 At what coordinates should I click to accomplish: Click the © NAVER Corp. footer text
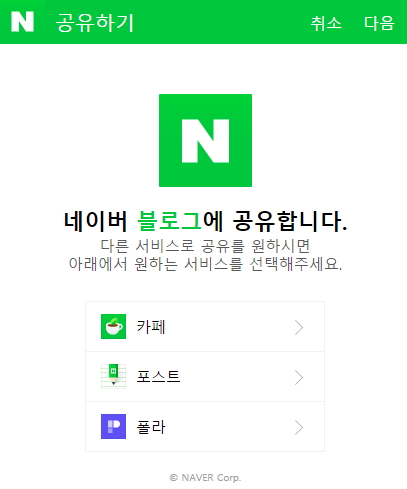point(205,478)
